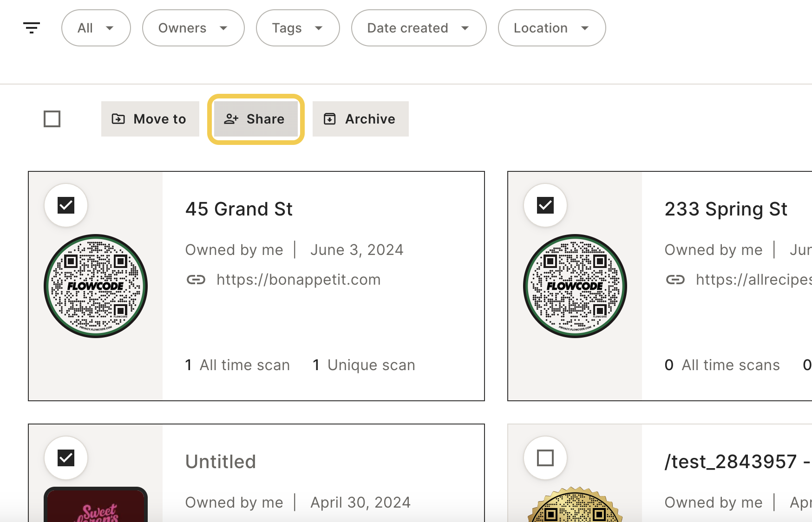Click the April 30, 2024 date

tap(360, 502)
